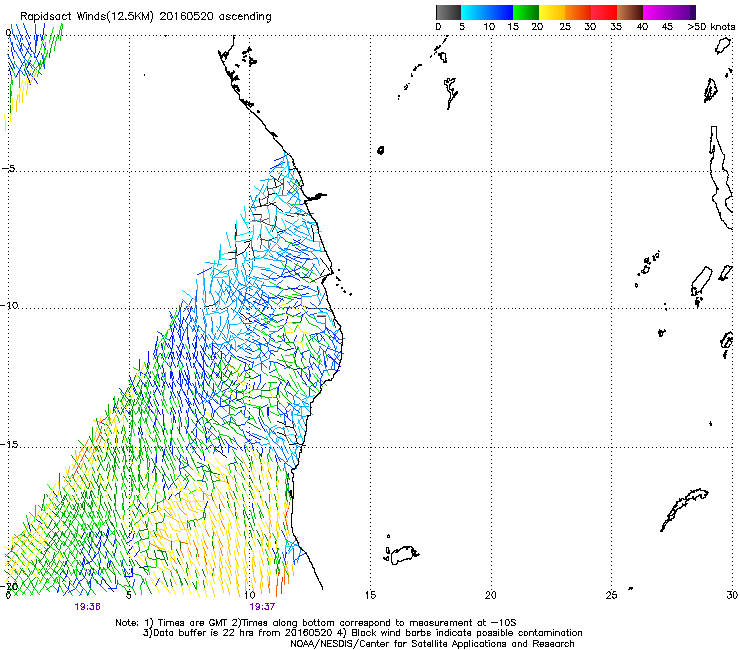Click the '25' legend scale number
Viewport: 740px width, 650px height.
click(565, 27)
